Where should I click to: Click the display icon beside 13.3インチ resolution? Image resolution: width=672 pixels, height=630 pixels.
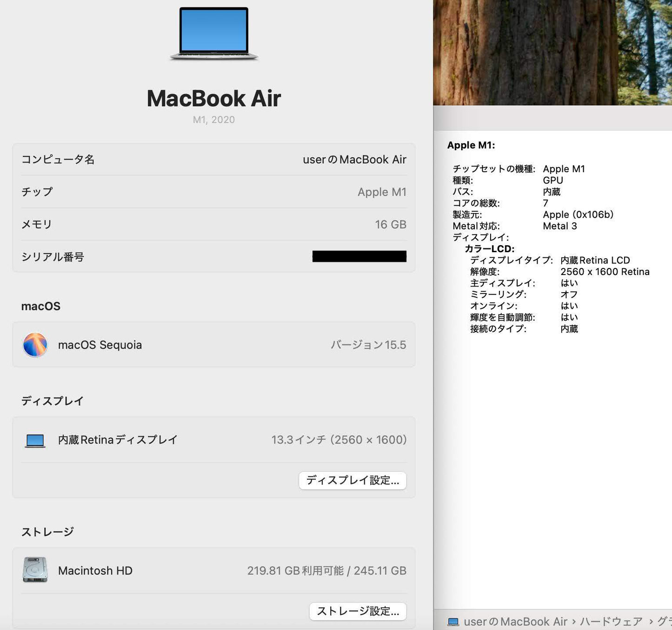(34, 440)
